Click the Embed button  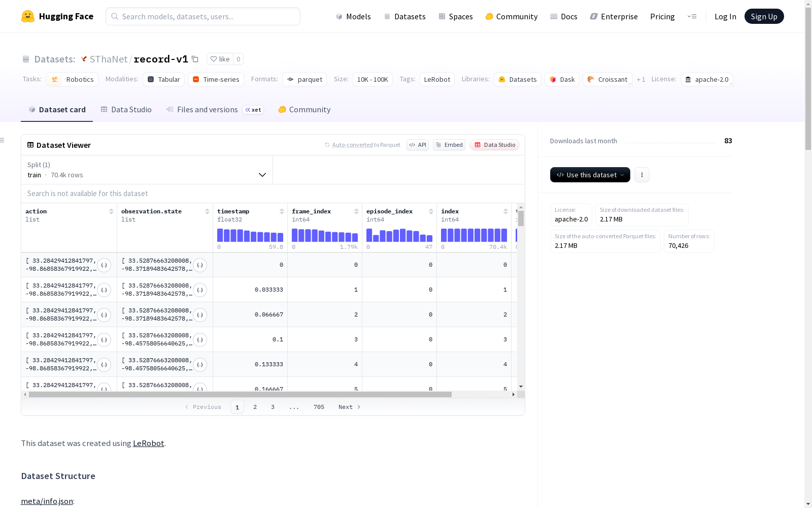tap(449, 145)
